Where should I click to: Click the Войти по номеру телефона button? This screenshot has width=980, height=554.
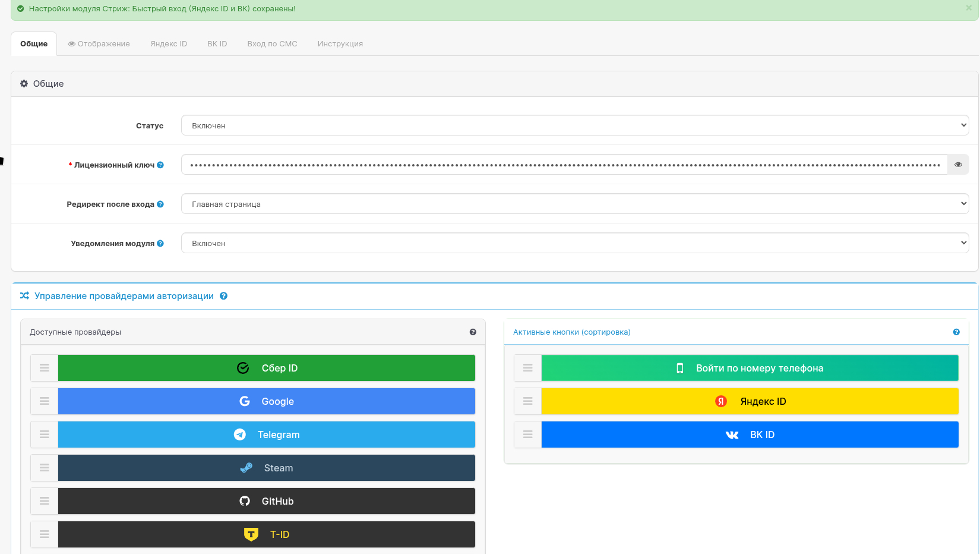coord(750,368)
